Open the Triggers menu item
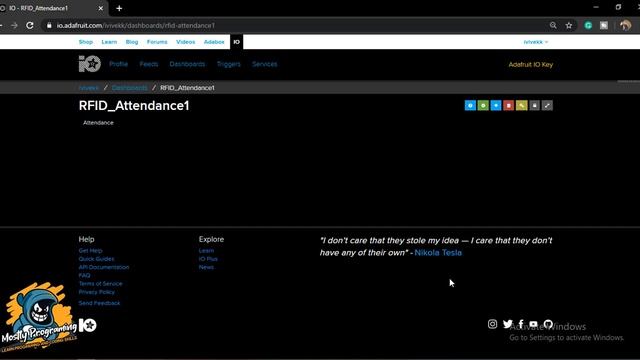Viewport: 640px width, 360px height. [x=229, y=64]
